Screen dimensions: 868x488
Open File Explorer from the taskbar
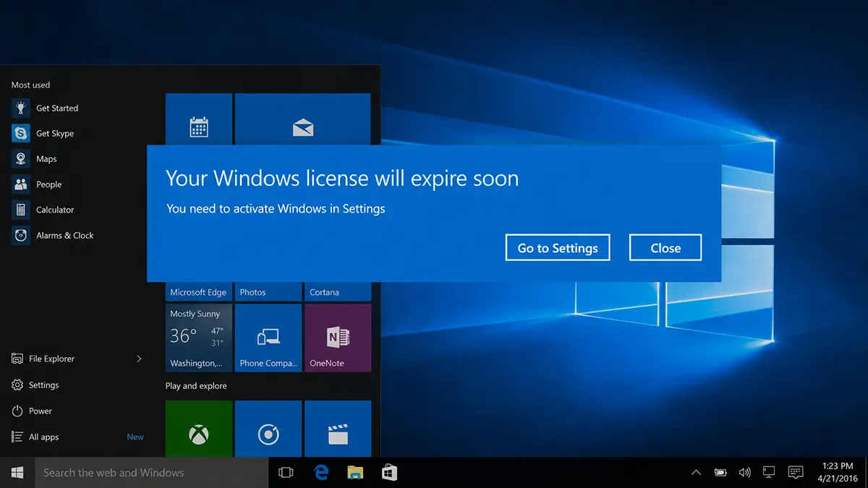pyautogui.click(x=355, y=473)
